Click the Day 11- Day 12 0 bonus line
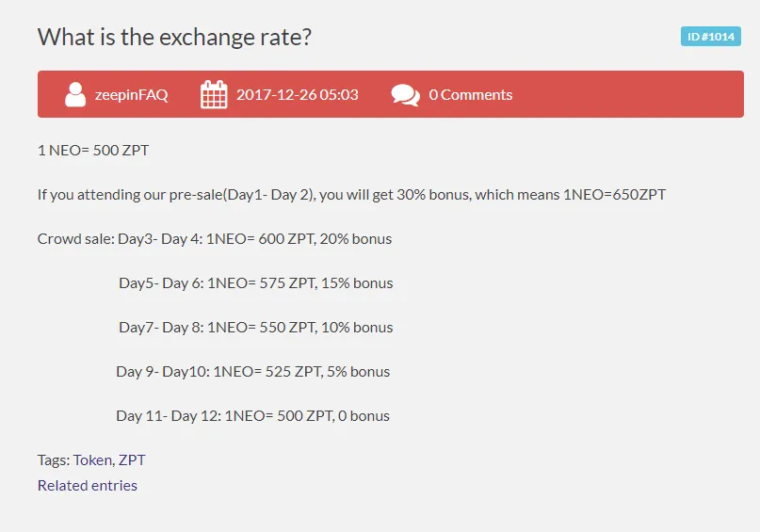 point(253,416)
